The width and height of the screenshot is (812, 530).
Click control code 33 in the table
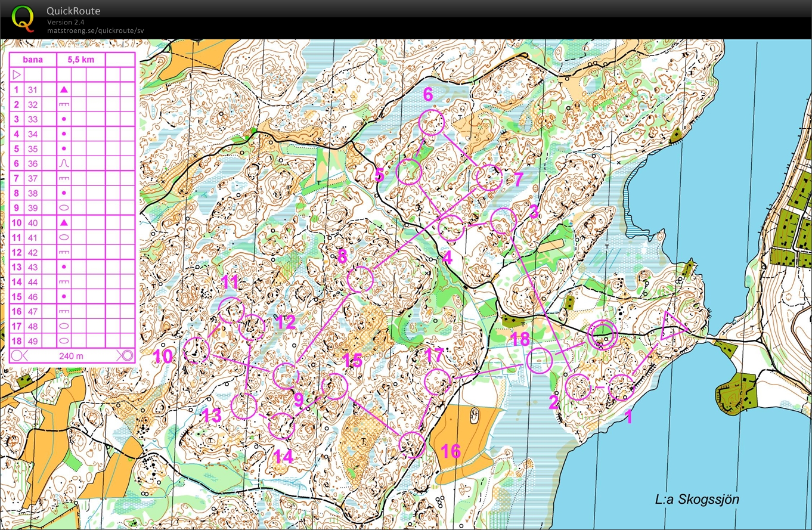pos(33,119)
